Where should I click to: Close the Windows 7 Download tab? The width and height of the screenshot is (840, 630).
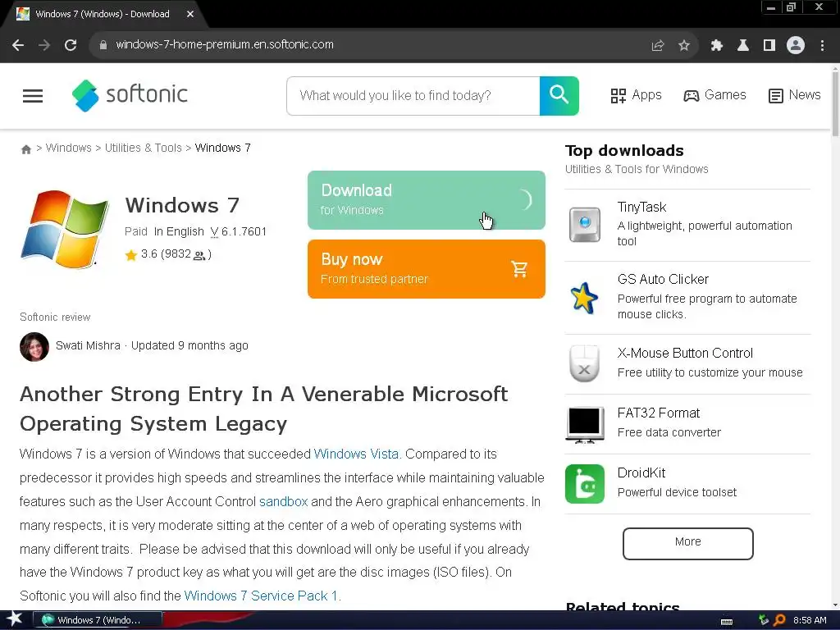(x=190, y=15)
